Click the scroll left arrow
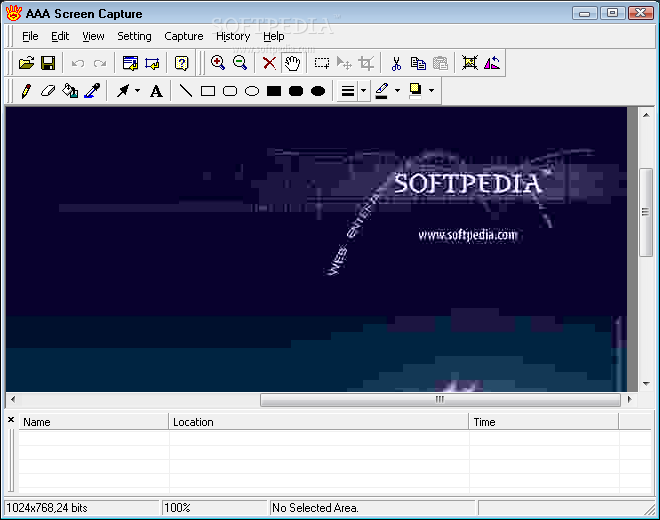 point(13,399)
